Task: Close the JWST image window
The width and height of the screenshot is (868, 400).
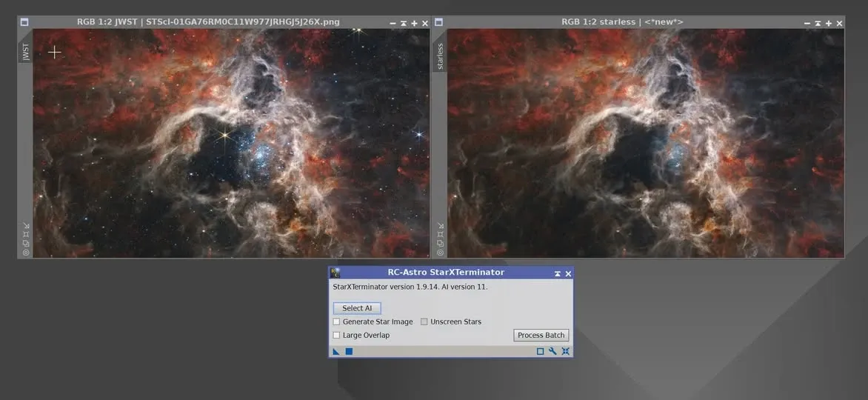Action: [x=424, y=23]
